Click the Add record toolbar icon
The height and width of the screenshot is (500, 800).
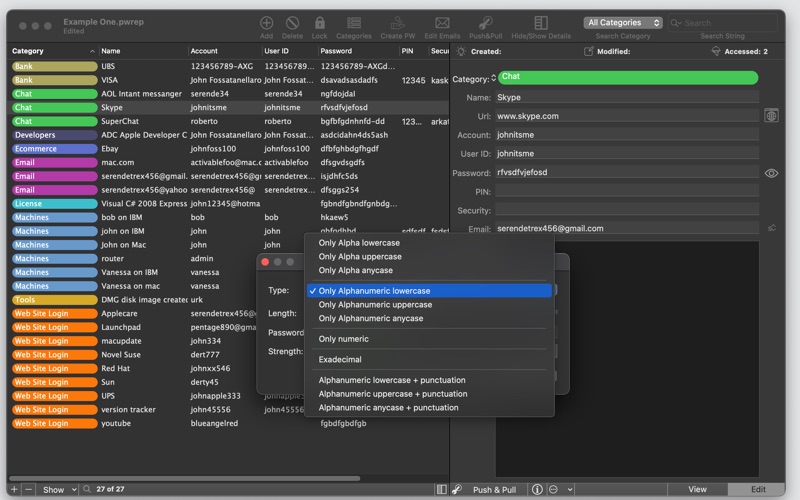266,23
